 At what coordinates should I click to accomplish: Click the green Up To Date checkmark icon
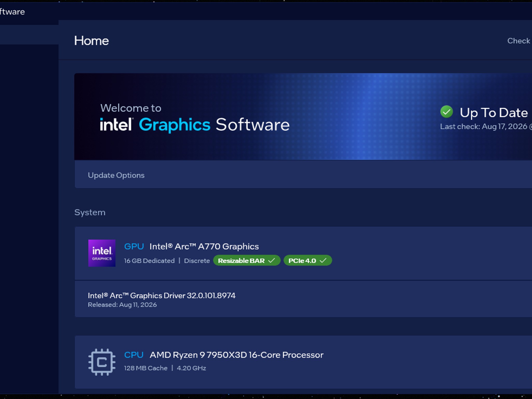tap(447, 112)
